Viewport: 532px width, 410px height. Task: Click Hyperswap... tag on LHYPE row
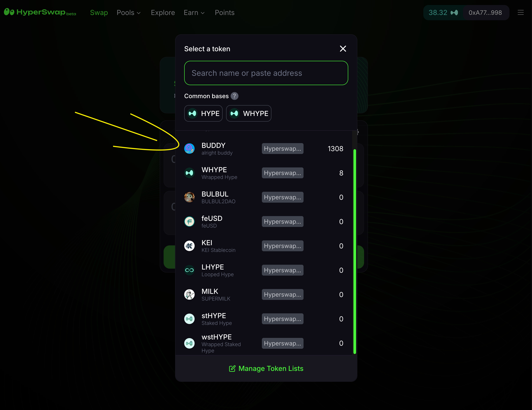pos(282,270)
